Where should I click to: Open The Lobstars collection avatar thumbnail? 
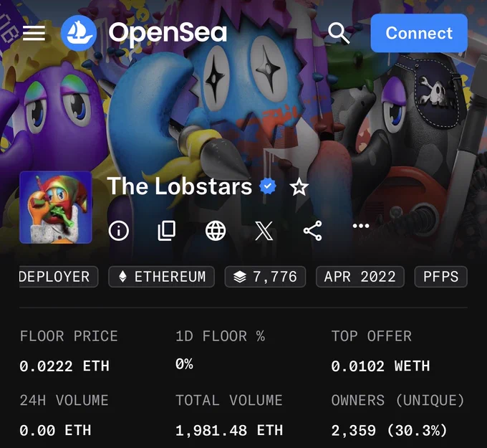click(56, 207)
